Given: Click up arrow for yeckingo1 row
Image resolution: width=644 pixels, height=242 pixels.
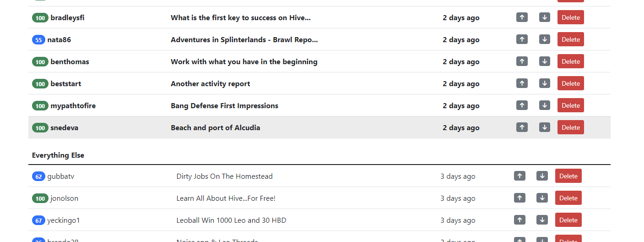Looking at the screenshot, I should (520, 220).
